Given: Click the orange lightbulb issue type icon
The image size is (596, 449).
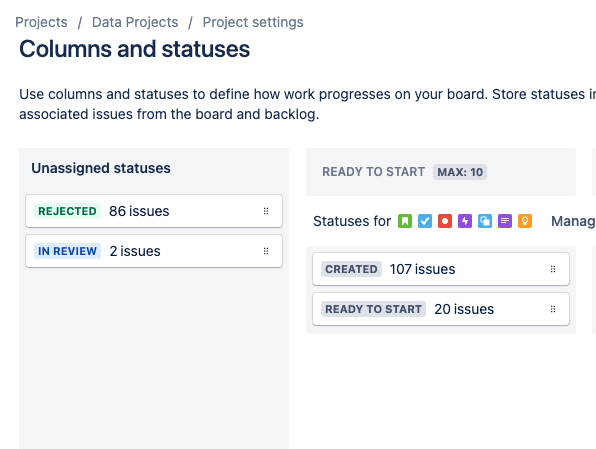Looking at the screenshot, I should (525, 221).
